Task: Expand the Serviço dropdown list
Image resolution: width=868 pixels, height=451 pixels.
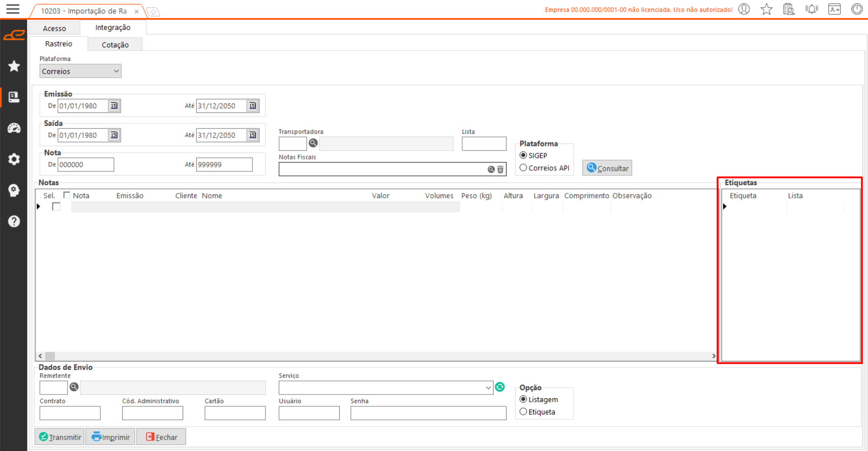Action: (488, 388)
